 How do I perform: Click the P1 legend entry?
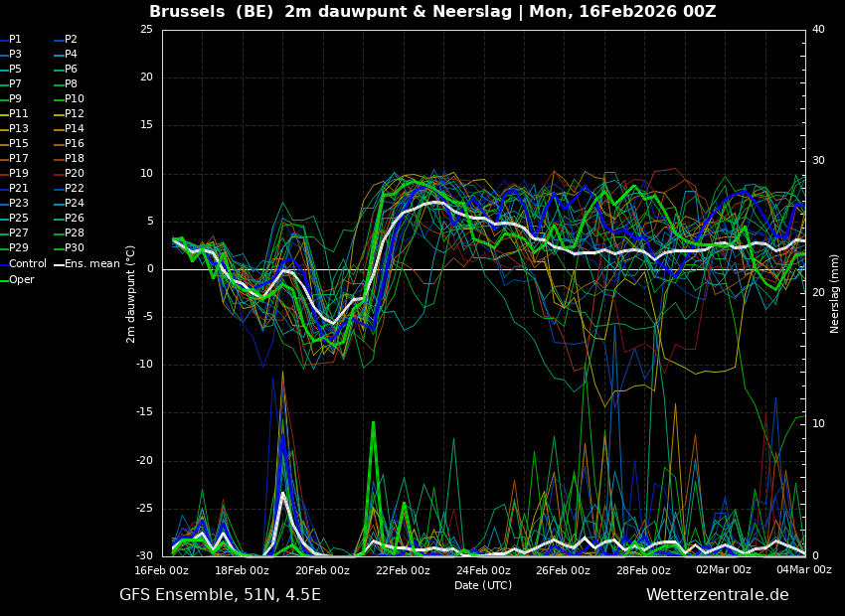(x=15, y=40)
